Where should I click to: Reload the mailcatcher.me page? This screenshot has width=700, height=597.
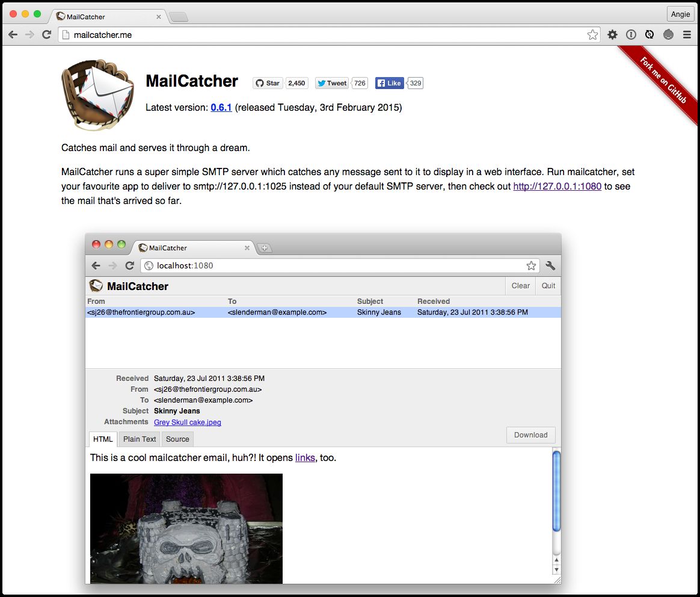coord(46,35)
